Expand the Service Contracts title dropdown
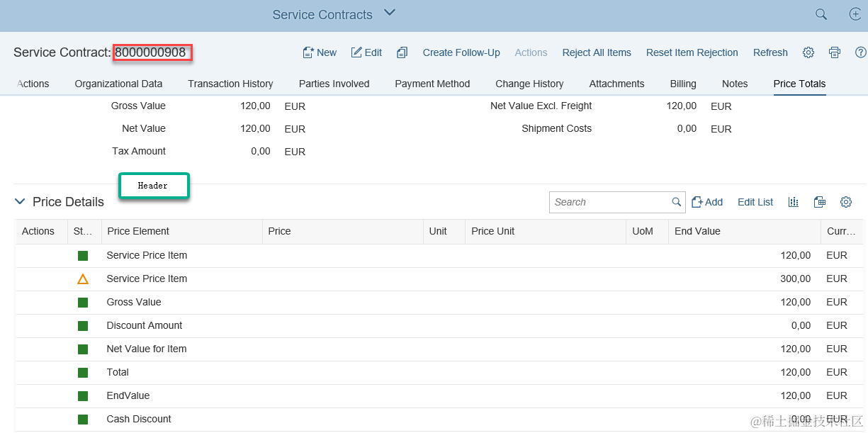Screen dimensions: 868x433 [x=389, y=13]
